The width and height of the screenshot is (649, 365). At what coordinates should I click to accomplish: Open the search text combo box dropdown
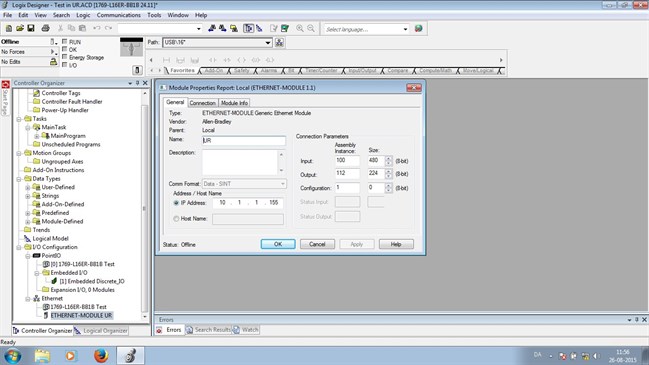(199, 29)
